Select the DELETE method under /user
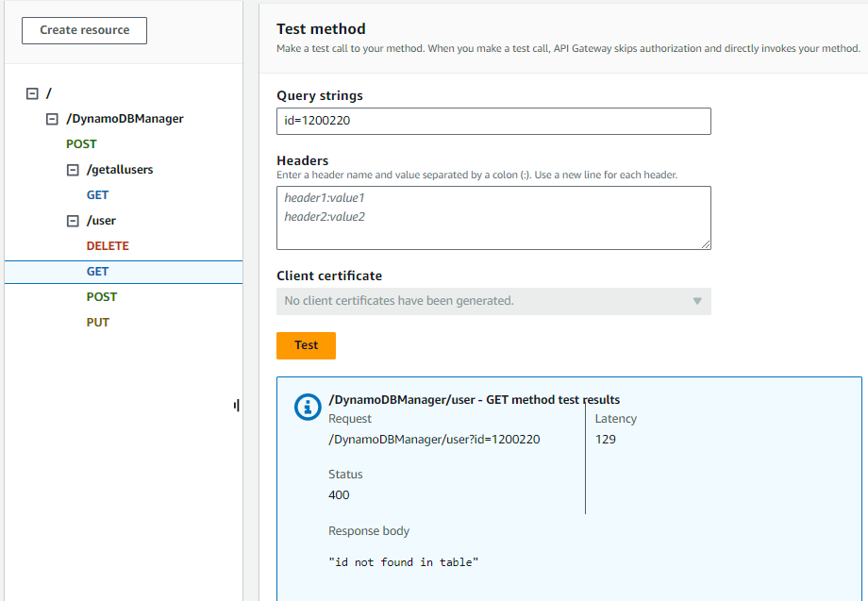Screen dimensions: 868x601 (108, 246)
